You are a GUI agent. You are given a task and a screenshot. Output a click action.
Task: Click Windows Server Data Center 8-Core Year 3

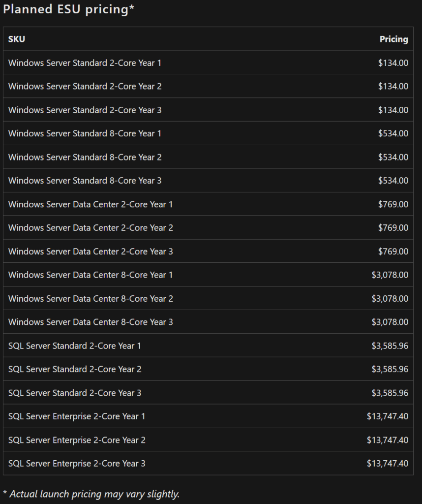tap(90, 322)
